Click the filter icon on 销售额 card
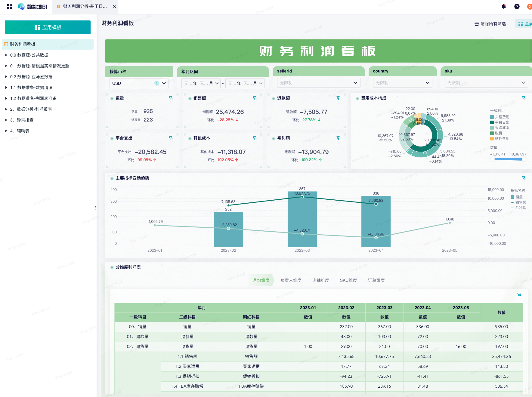The image size is (532, 397). click(x=255, y=98)
